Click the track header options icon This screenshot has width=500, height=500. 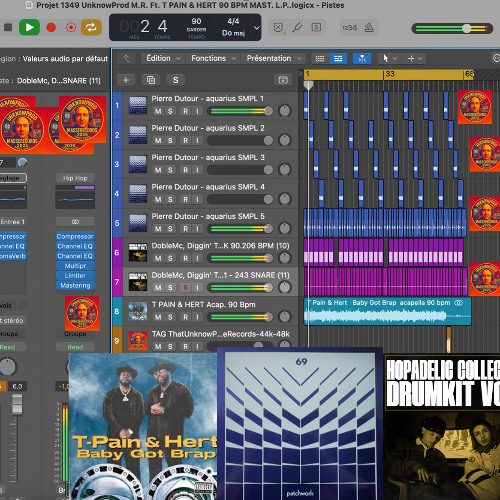283,80
